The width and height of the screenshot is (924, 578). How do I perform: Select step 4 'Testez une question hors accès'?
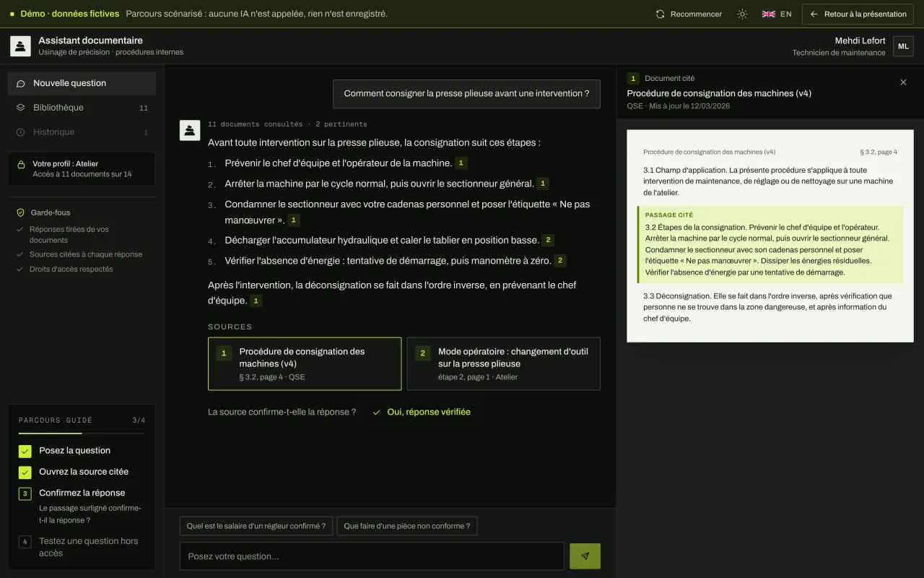pos(82,547)
